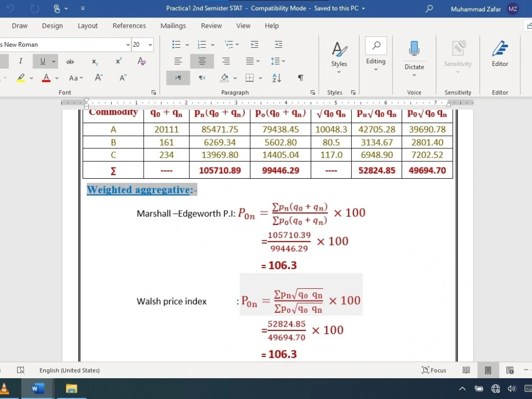Open font size dropdown
532x399 pixels.
151,45
